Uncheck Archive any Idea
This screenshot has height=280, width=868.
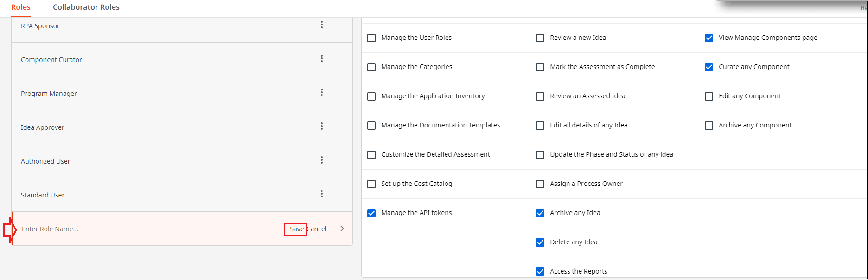click(x=540, y=213)
